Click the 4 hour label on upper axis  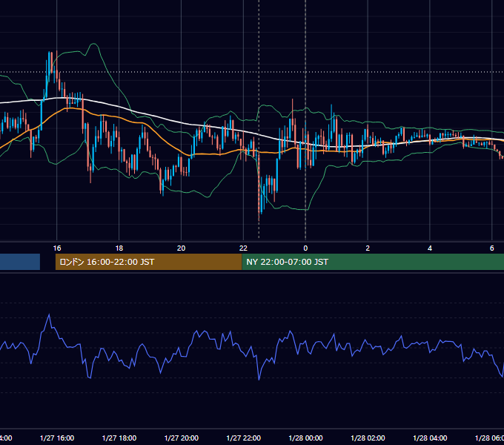tap(430, 248)
